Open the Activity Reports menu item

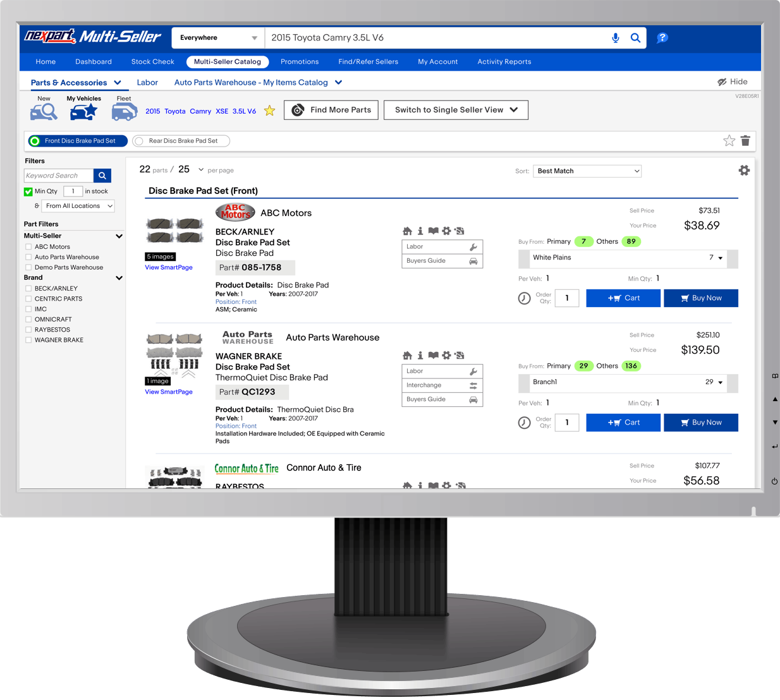point(504,62)
